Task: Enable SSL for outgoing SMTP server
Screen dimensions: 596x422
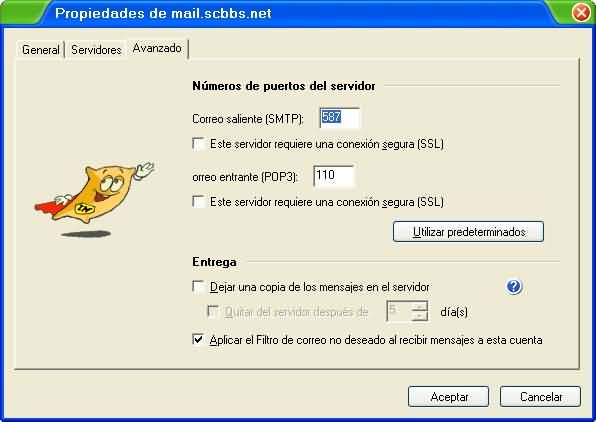Action: coord(198,144)
